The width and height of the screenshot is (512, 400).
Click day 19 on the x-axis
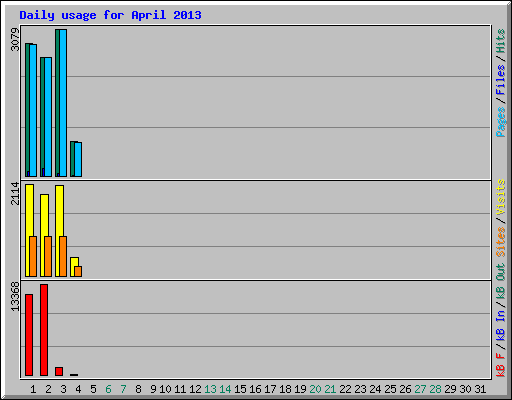coord(300,389)
